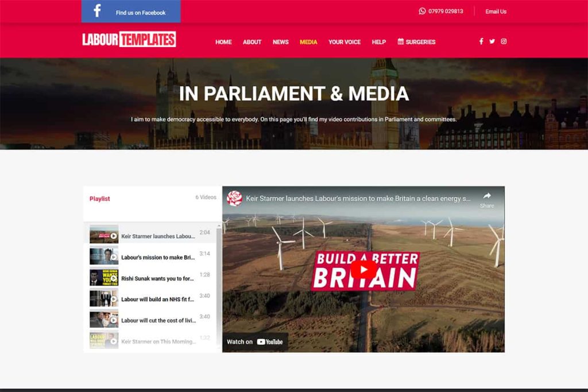Click the rose logo in the video player header
588x392 pixels.
click(x=235, y=197)
